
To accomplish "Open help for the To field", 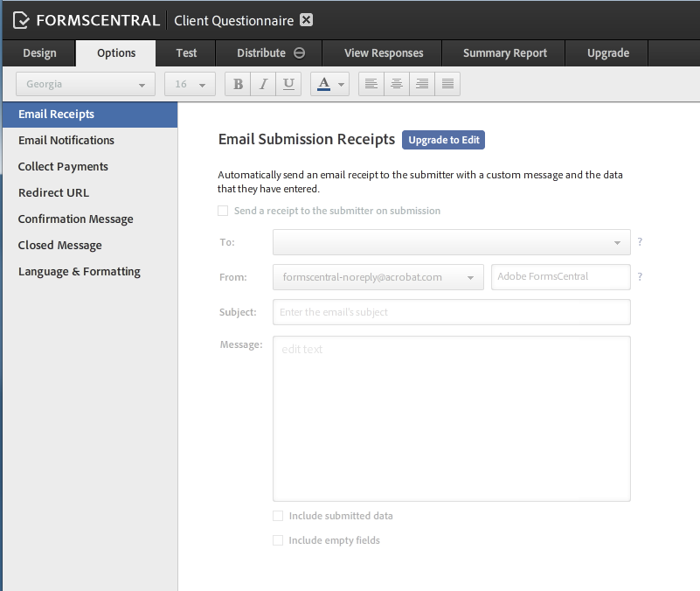I will [640, 241].
